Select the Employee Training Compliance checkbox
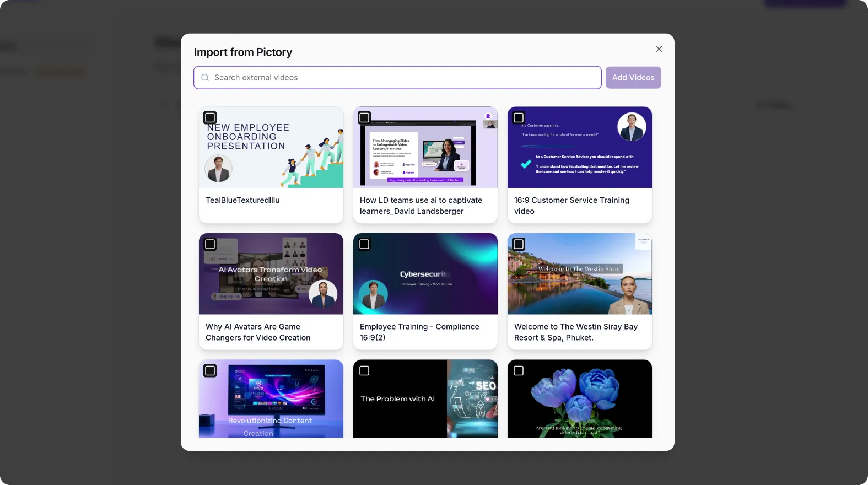Viewport: 868px width, 485px height. click(364, 244)
